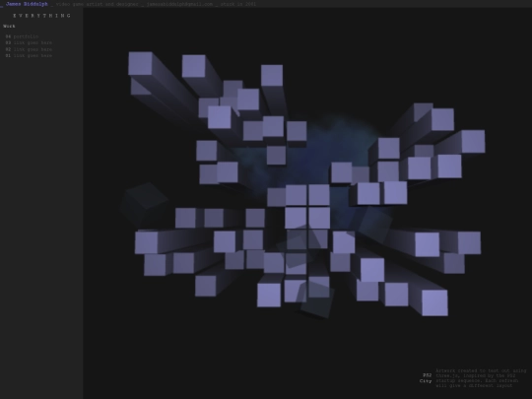Click the 'video game artist and designer' tagline

point(97,4)
